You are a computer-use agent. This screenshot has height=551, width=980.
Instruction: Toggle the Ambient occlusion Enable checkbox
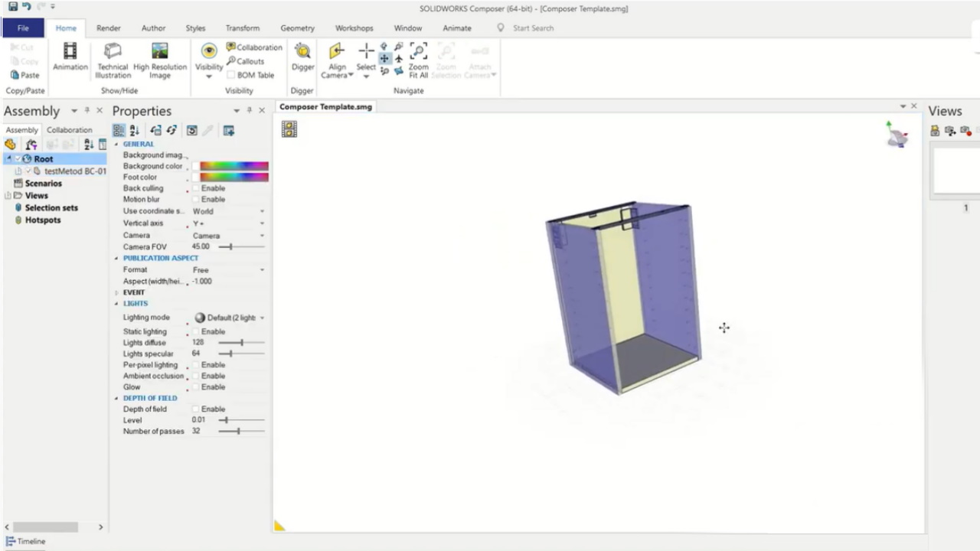click(196, 376)
